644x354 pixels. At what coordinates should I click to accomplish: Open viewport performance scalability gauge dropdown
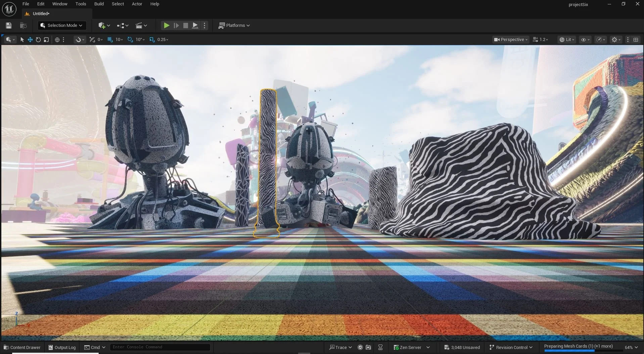(601, 40)
